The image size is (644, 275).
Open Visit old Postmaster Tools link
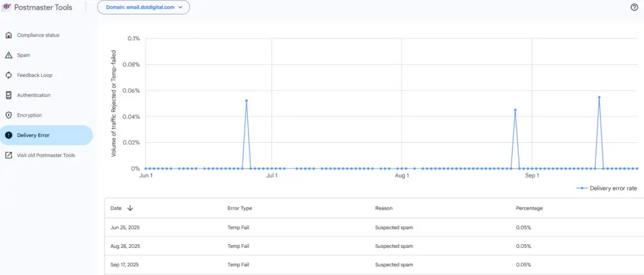coord(46,155)
